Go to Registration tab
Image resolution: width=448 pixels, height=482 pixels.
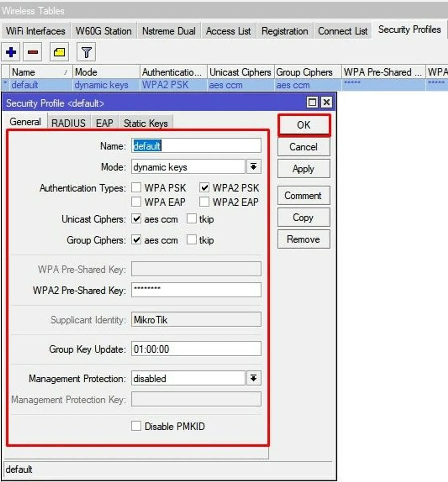click(x=284, y=31)
